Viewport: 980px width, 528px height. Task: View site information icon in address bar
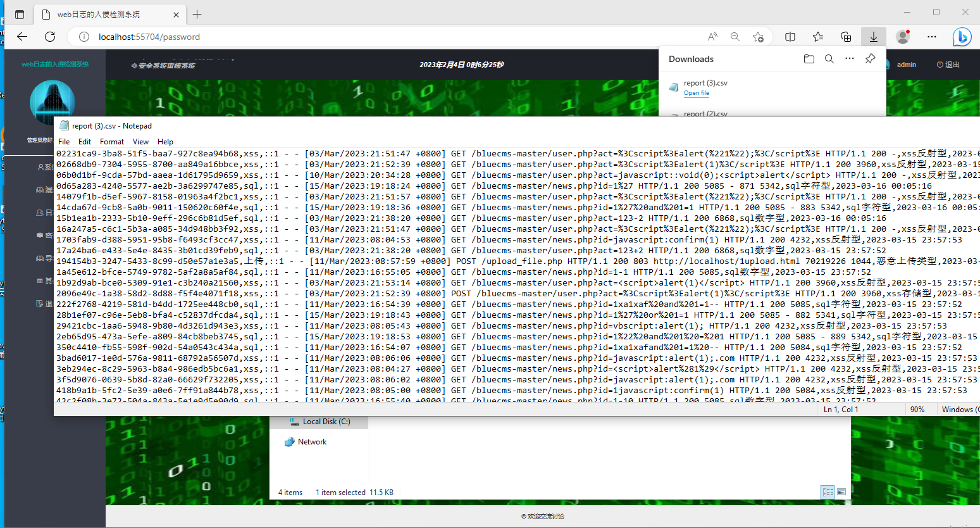pyautogui.click(x=84, y=37)
